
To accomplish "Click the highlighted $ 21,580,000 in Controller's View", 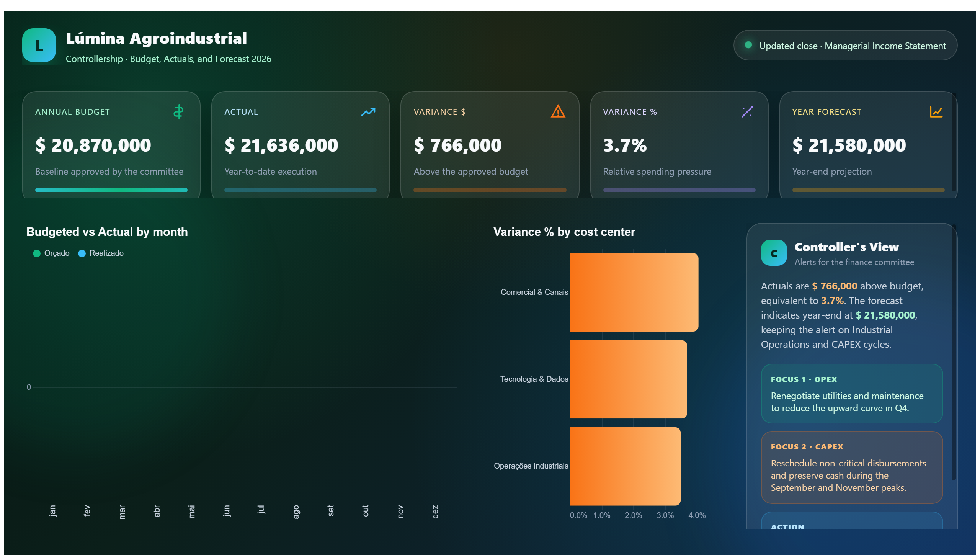I will [885, 315].
